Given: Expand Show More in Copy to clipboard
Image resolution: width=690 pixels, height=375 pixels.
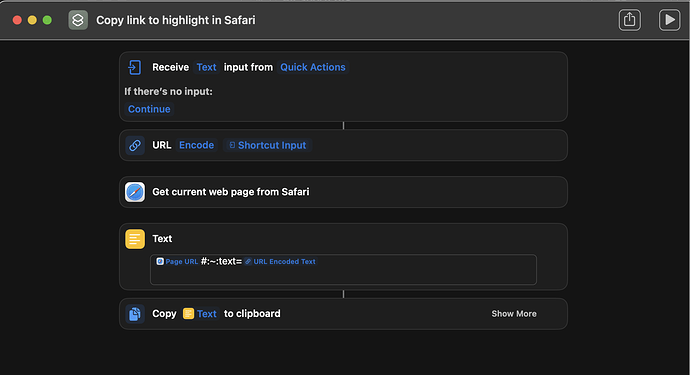Looking at the screenshot, I should tap(514, 314).
